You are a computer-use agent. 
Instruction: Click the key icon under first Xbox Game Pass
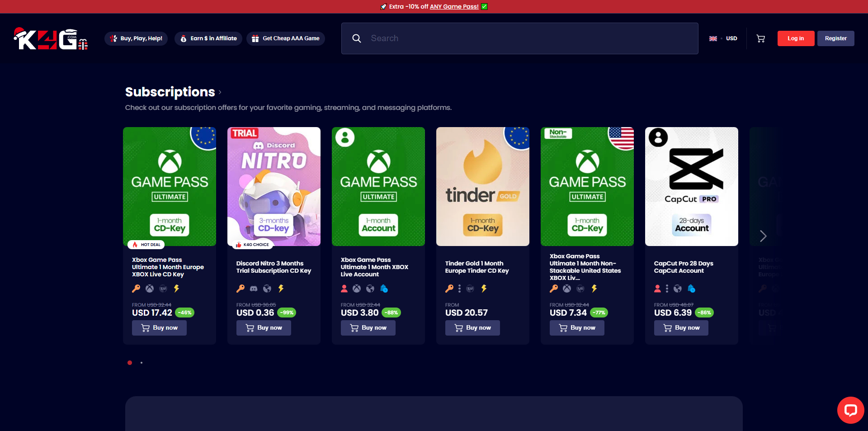click(136, 289)
